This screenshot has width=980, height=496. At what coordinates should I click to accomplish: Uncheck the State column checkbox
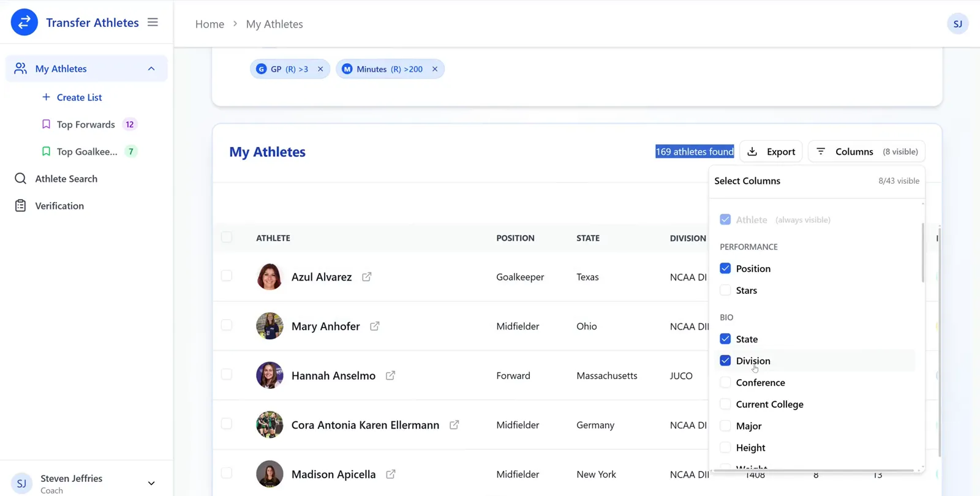pos(725,339)
